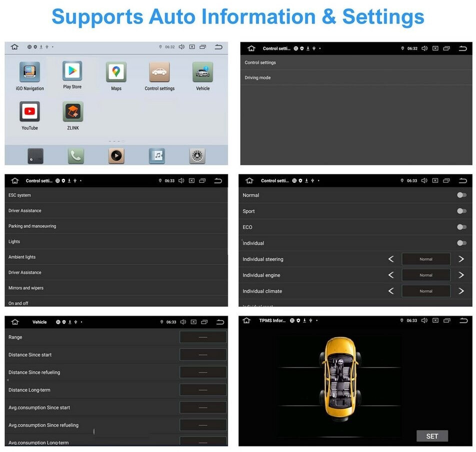Tap the Range value field
The height and width of the screenshot is (452, 476).
(x=203, y=337)
